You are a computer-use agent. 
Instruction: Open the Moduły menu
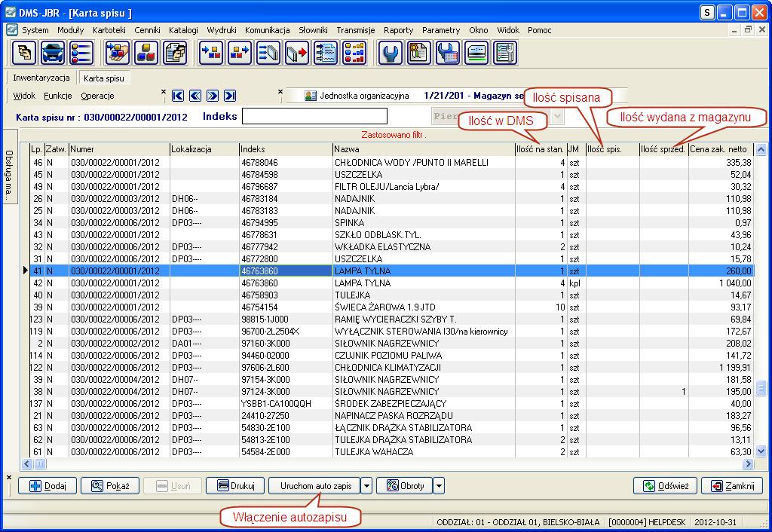tap(70, 30)
